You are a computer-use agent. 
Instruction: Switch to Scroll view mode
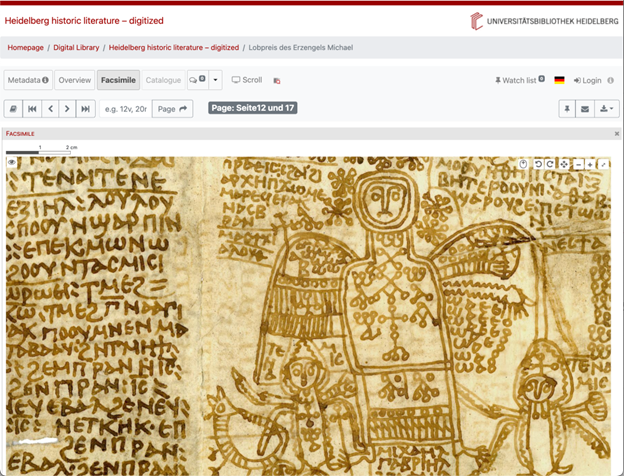247,80
